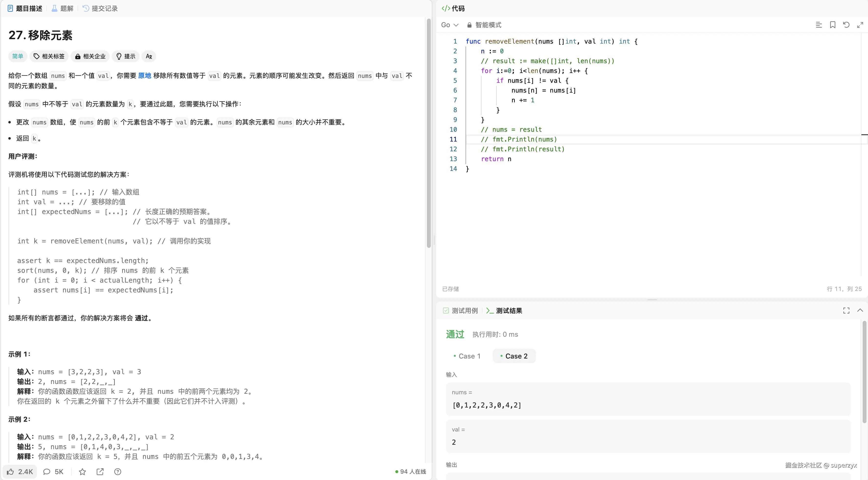This screenshot has height=480, width=868.
Task: Maximize the test result panel
Action: 846,311
